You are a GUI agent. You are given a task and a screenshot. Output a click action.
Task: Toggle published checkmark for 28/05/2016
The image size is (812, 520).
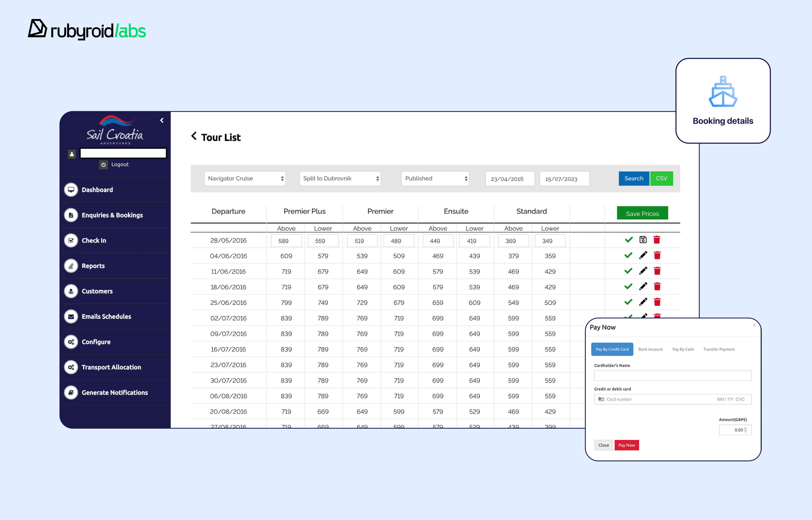[x=628, y=240]
